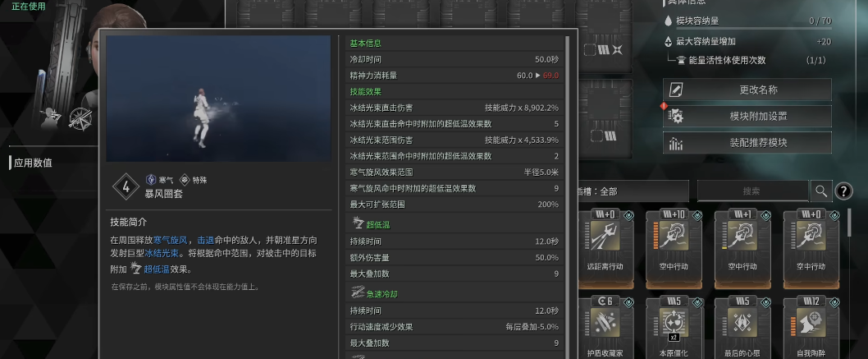Screen dimensions: 868x359
Task: Select the 护盾收藏家 module card
Action: [x=605, y=328]
